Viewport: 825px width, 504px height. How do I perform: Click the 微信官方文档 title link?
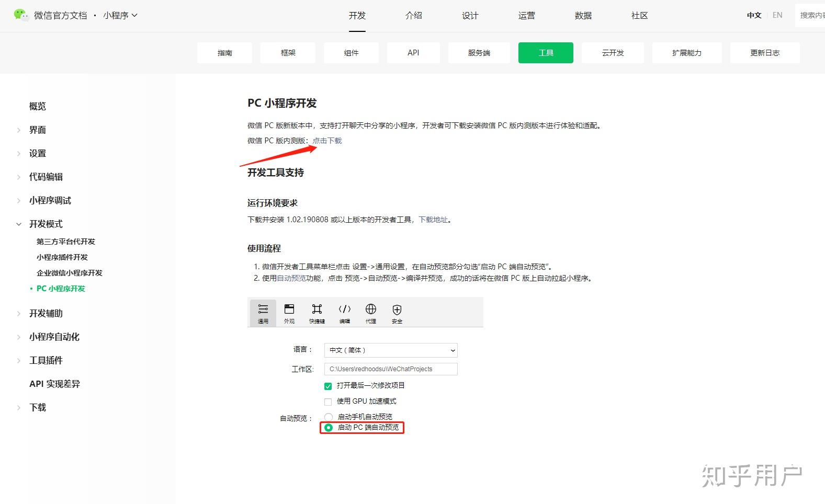coord(61,15)
